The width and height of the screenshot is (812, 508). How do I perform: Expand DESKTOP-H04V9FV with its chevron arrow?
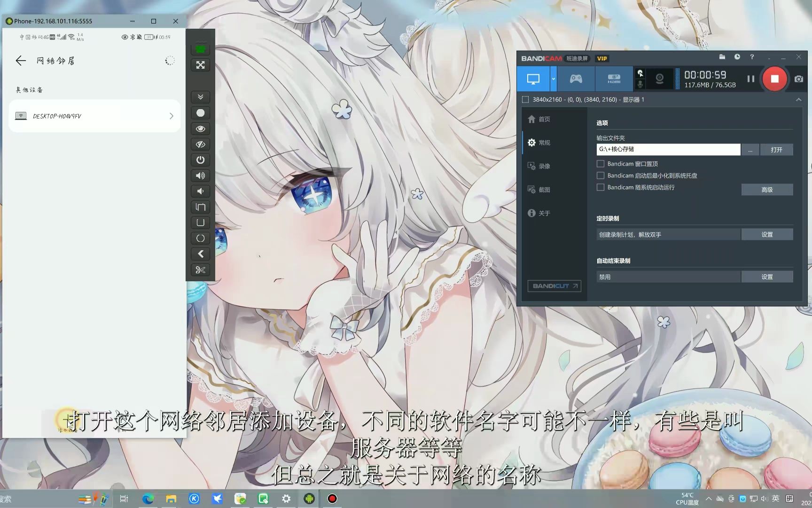point(172,116)
